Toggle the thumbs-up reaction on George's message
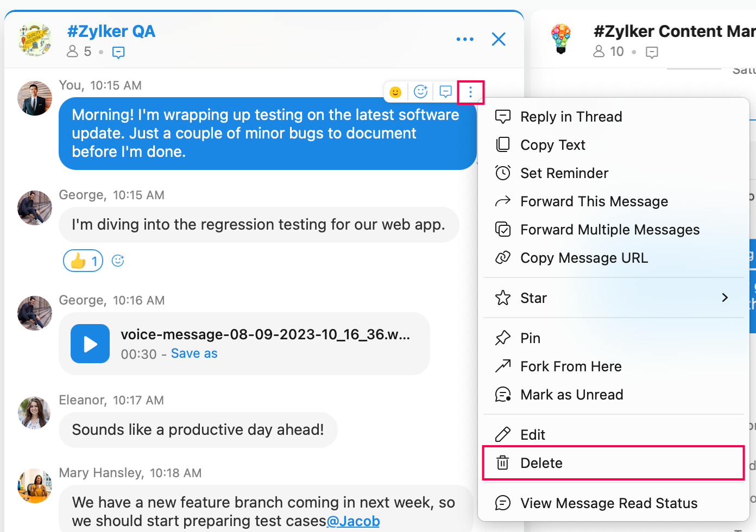The image size is (756, 532). click(x=83, y=261)
